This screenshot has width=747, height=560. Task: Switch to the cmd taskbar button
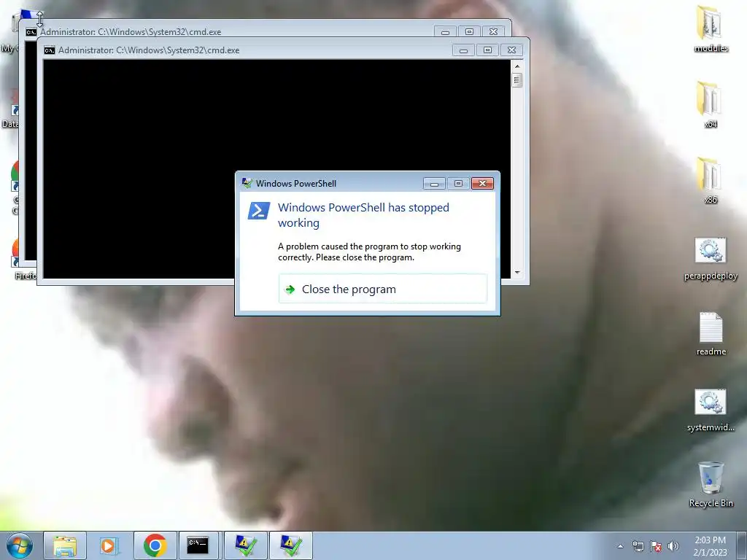[198, 545]
